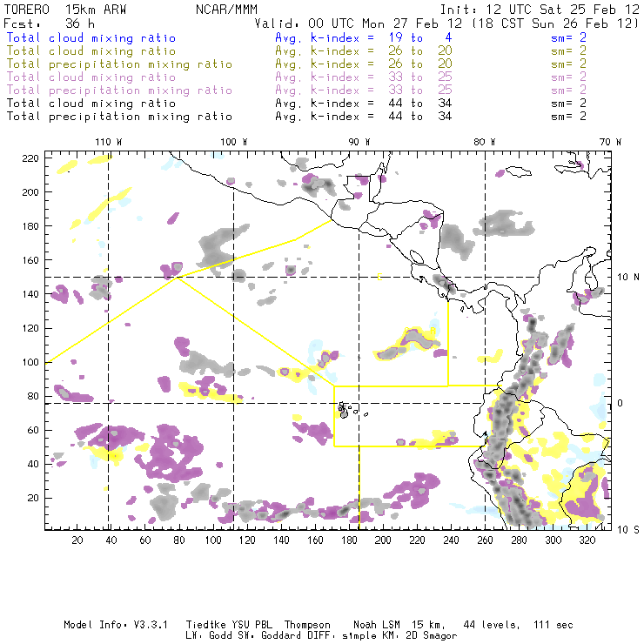Viewport: 644px width, 644px height.
Task: Select "Avg. k-index = 26 to 20" beside olive cloud ratio
Action: (364, 51)
